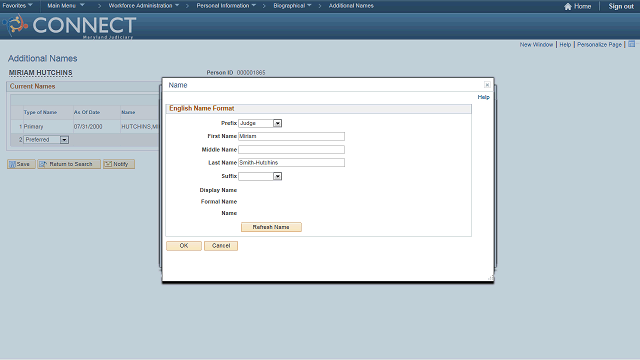Click the Current Names section header
Viewport: 640px width, 360px height.
point(32,87)
